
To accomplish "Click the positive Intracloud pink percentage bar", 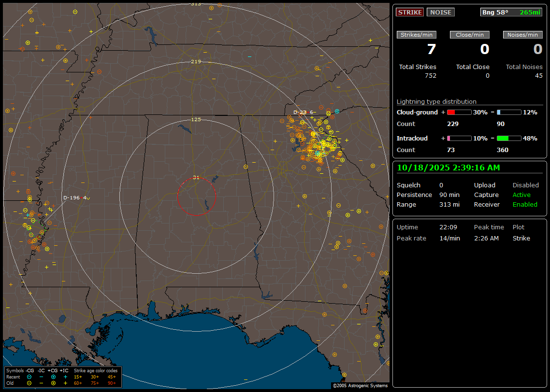I will (459, 138).
